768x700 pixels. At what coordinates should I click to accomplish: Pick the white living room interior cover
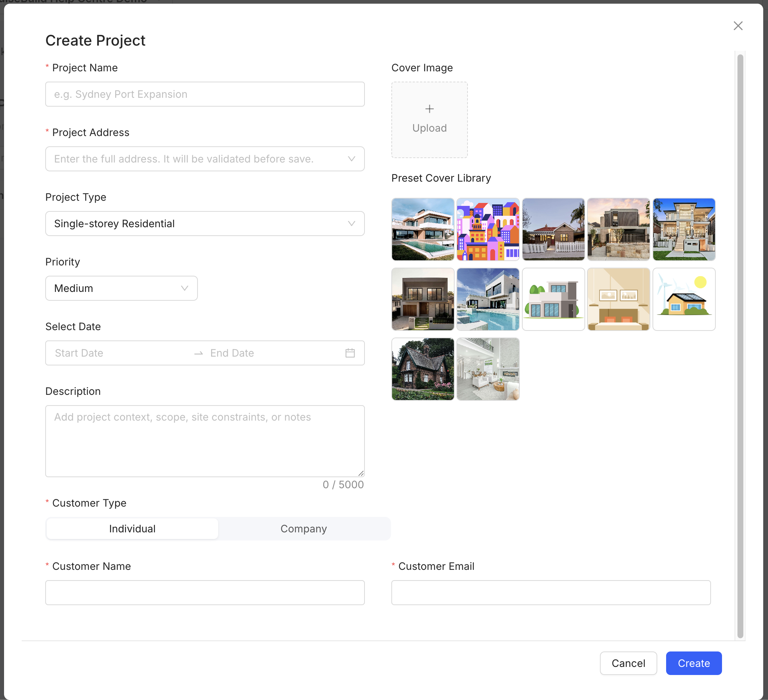tap(488, 369)
